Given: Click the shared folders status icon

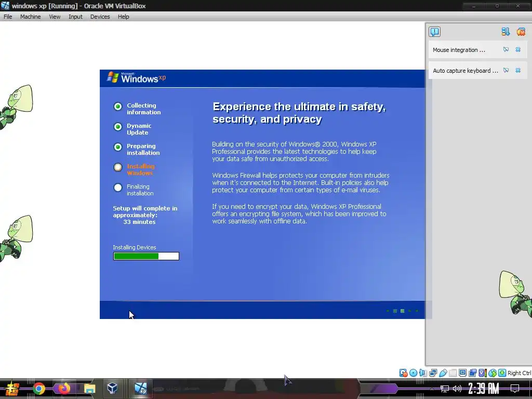Looking at the screenshot, I should click(453, 373).
